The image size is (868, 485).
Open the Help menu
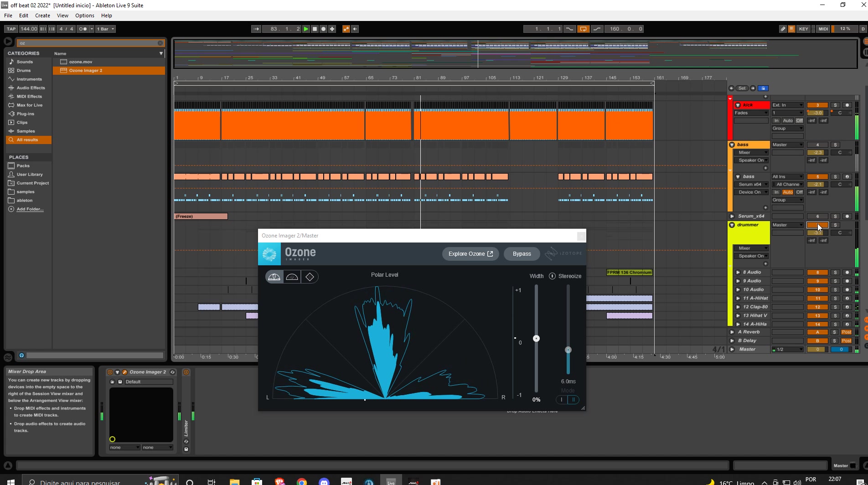(106, 15)
